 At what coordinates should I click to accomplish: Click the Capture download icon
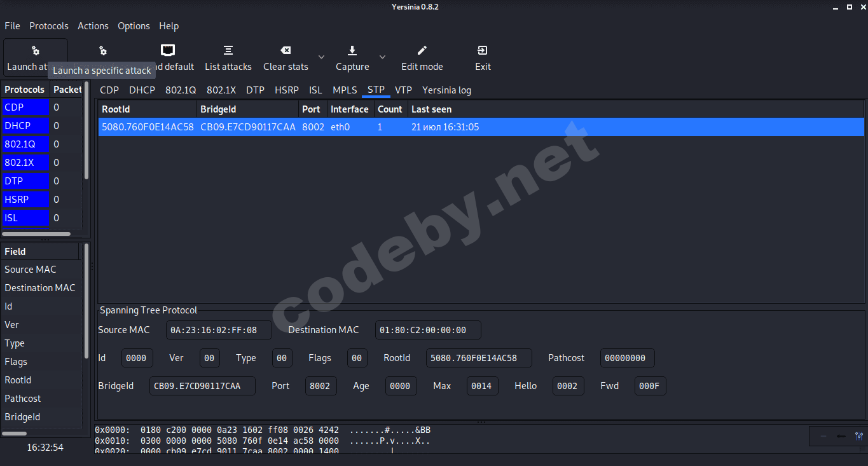[352, 50]
